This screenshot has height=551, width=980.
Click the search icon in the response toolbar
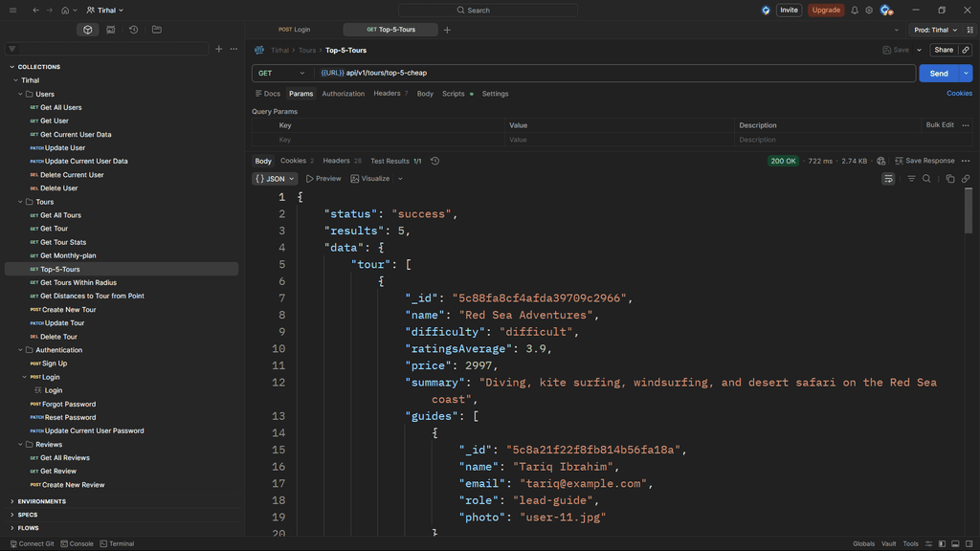[x=926, y=179]
